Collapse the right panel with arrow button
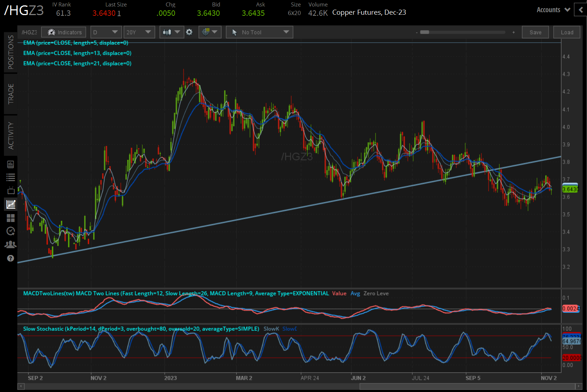The height and width of the screenshot is (392, 587). tap(581, 10)
